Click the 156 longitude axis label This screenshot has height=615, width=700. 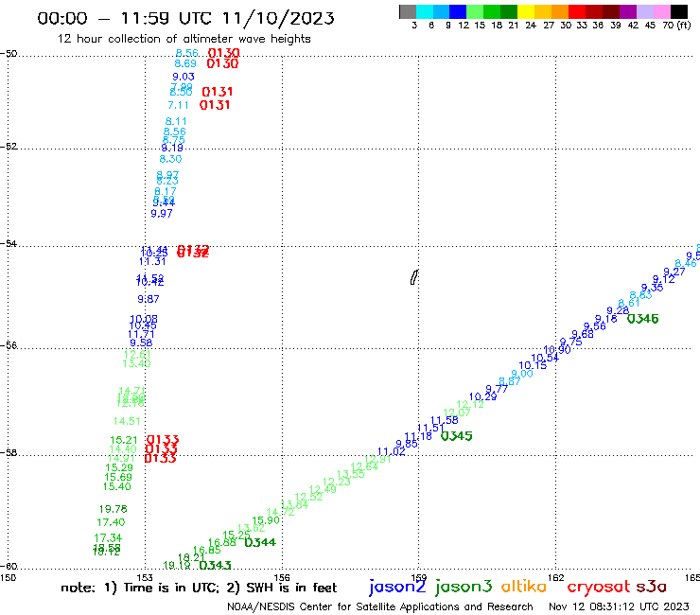click(x=282, y=577)
